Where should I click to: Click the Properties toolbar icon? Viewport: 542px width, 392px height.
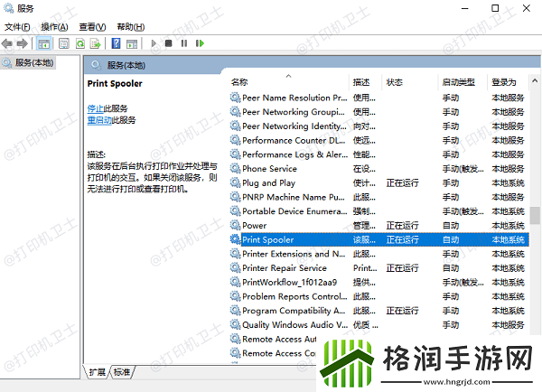click(64, 43)
